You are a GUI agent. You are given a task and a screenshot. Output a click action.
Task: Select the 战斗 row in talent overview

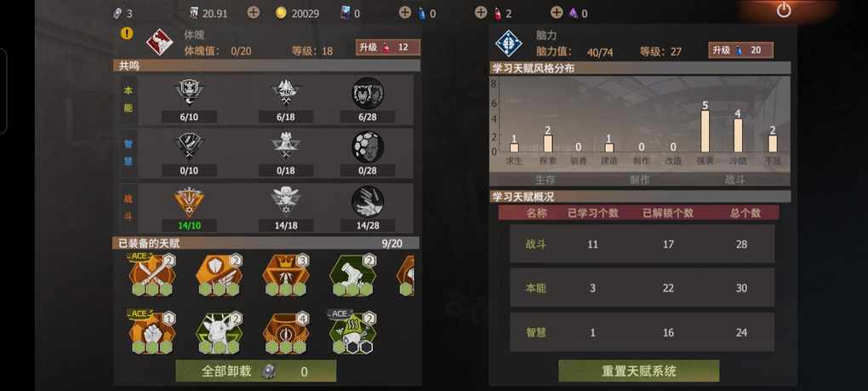coord(642,244)
